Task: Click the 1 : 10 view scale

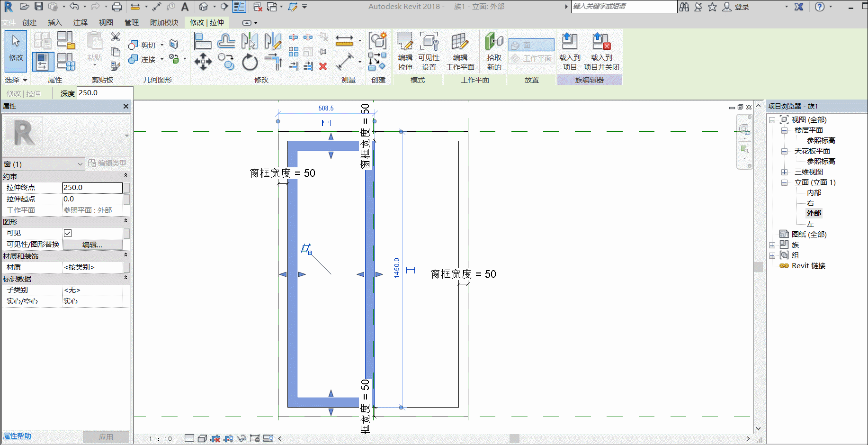Action: [x=160, y=439]
